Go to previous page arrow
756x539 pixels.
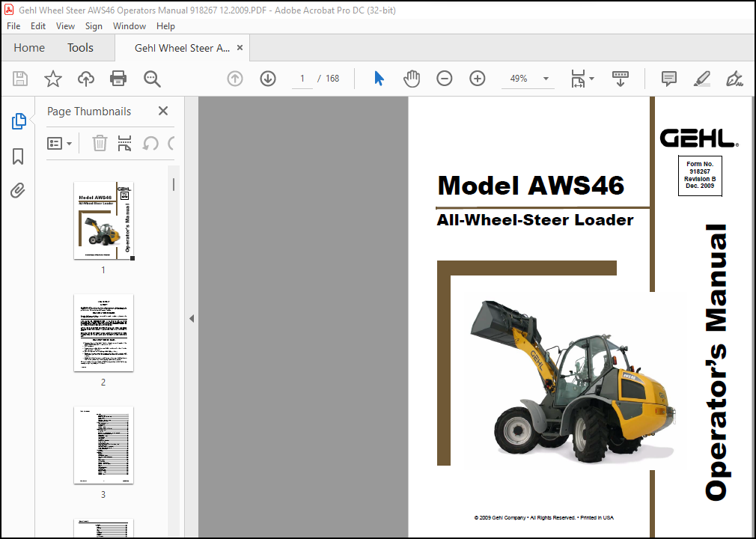click(235, 79)
